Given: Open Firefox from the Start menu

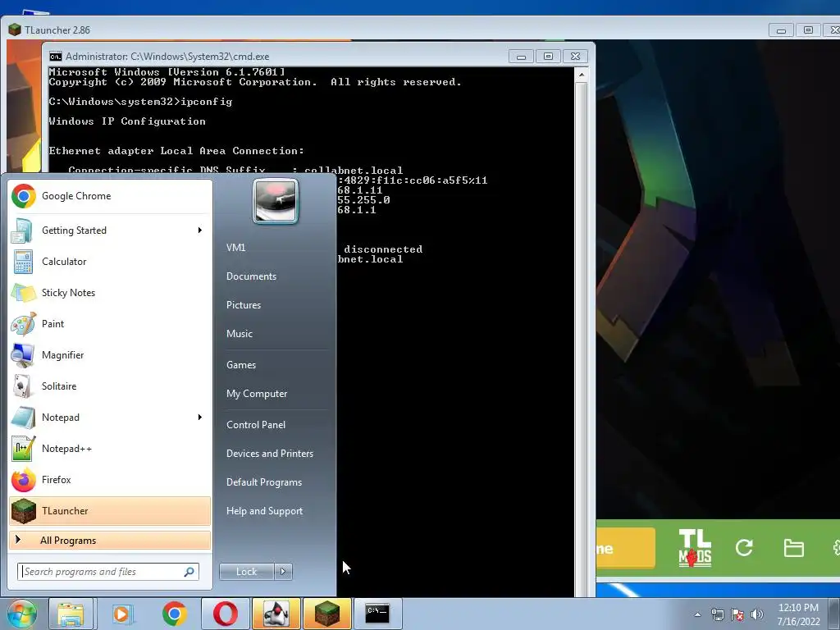Looking at the screenshot, I should [110, 479].
